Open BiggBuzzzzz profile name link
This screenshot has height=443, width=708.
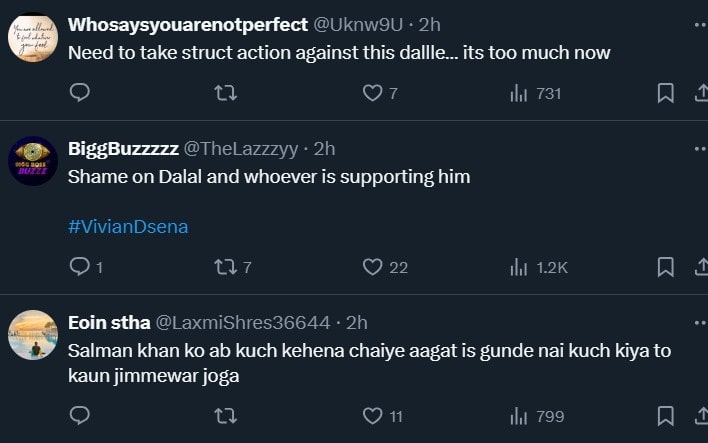(x=123, y=149)
